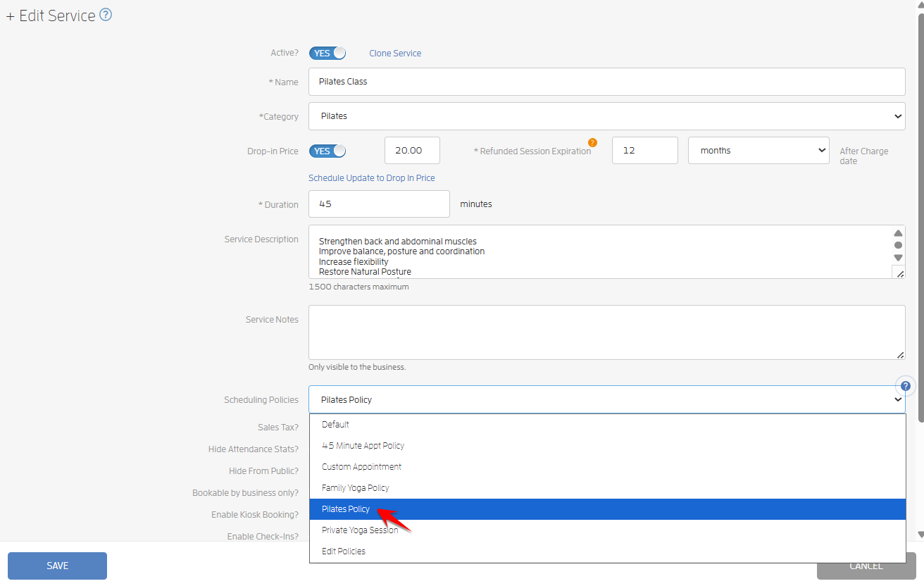The height and width of the screenshot is (586, 924).
Task: Click the description box scroll down arrow
Action: [898, 257]
